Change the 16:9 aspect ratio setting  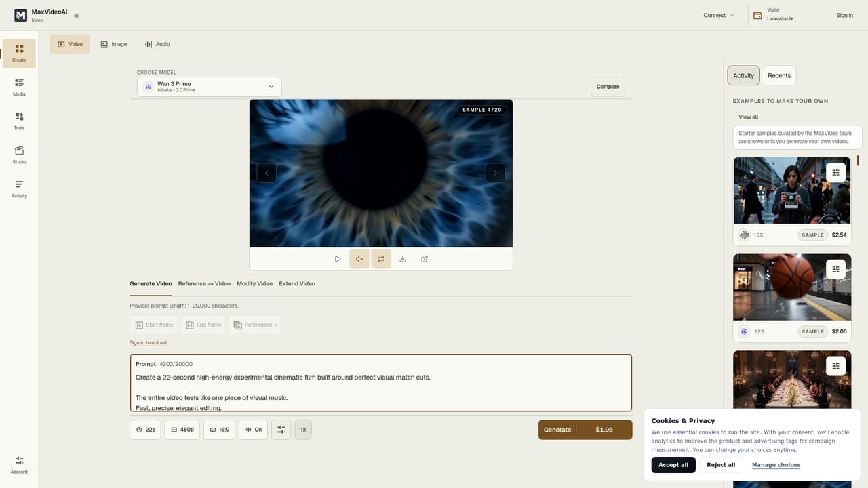pos(220,430)
